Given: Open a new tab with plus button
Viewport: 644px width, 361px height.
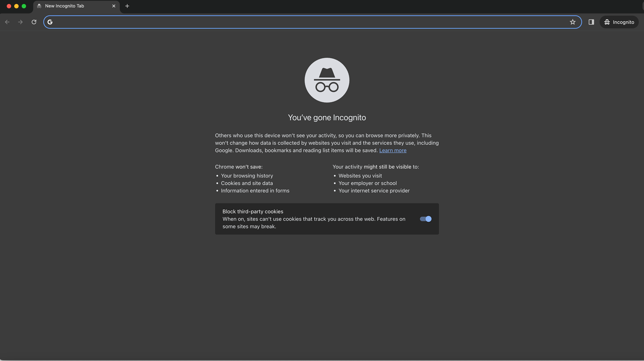Looking at the screenshot, I should [127, 6].
